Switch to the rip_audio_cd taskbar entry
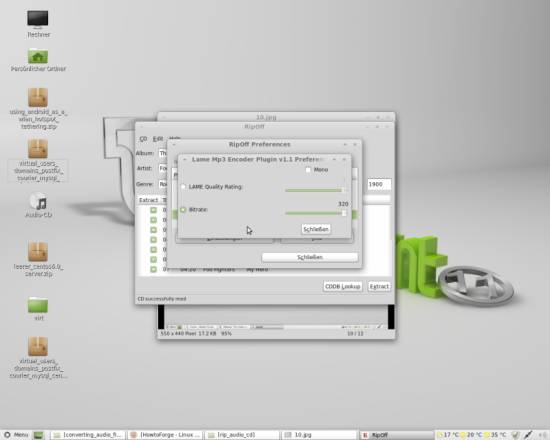550x440 pixels. pyautogui.click(x=242, y=435)
